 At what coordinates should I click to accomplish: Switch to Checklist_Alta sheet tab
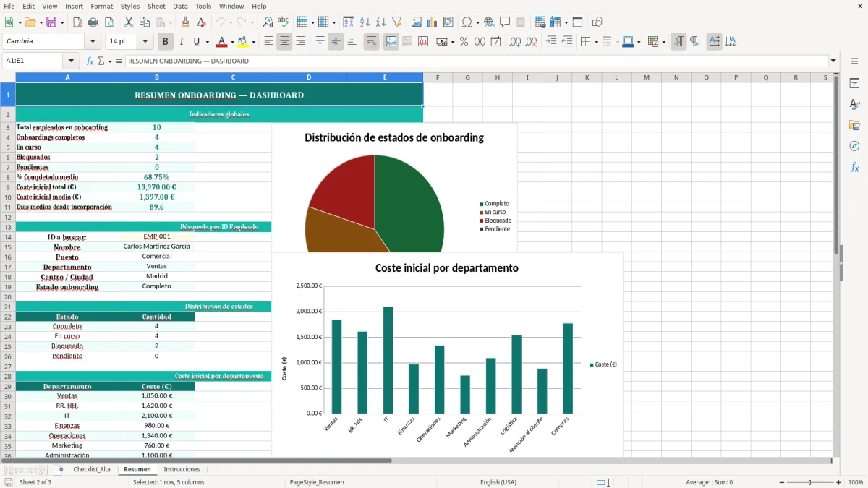(92, 469)
